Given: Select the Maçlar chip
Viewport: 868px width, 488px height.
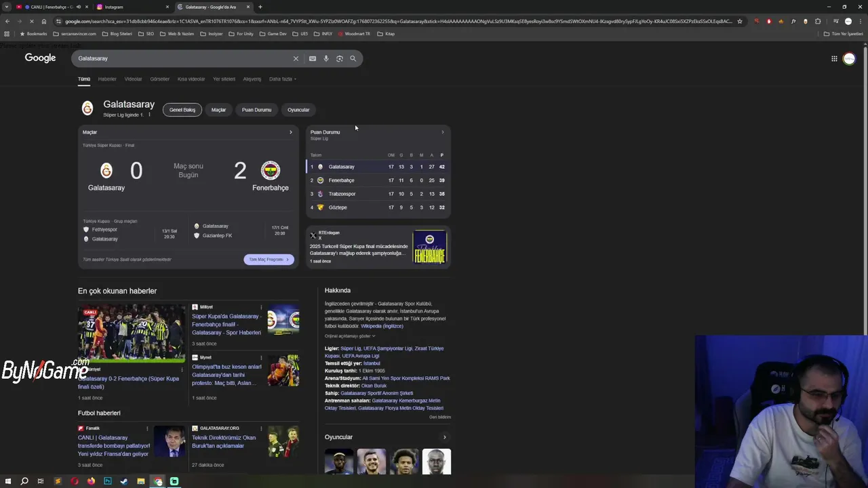Looking at the screenshot, I should pyautogui.click(x=218, y=110).
